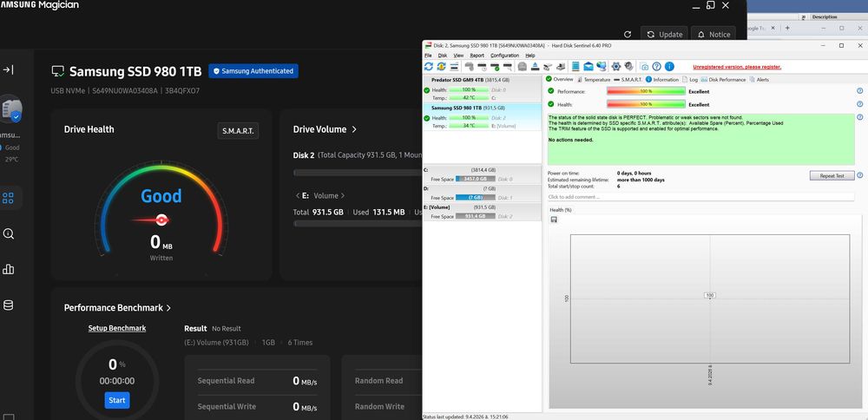Open the database disk icon in Magician sidebar
This screenshot has width=868, height=420.
[8, 305]
